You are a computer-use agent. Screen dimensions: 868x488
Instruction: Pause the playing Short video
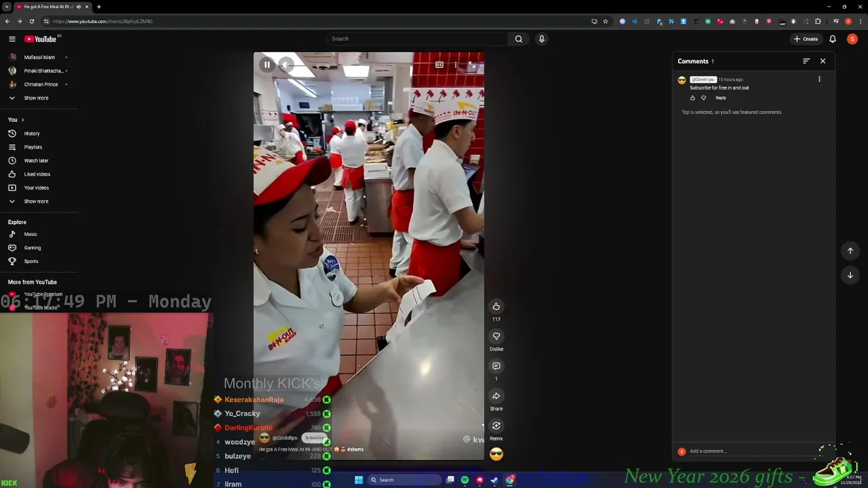[x=267, y=65]
